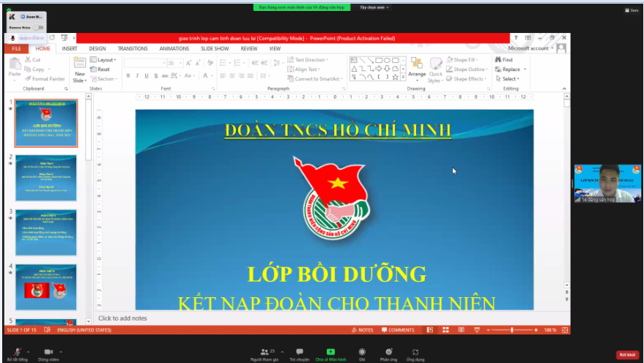Open Zoom chat panel

click(300, 354)
